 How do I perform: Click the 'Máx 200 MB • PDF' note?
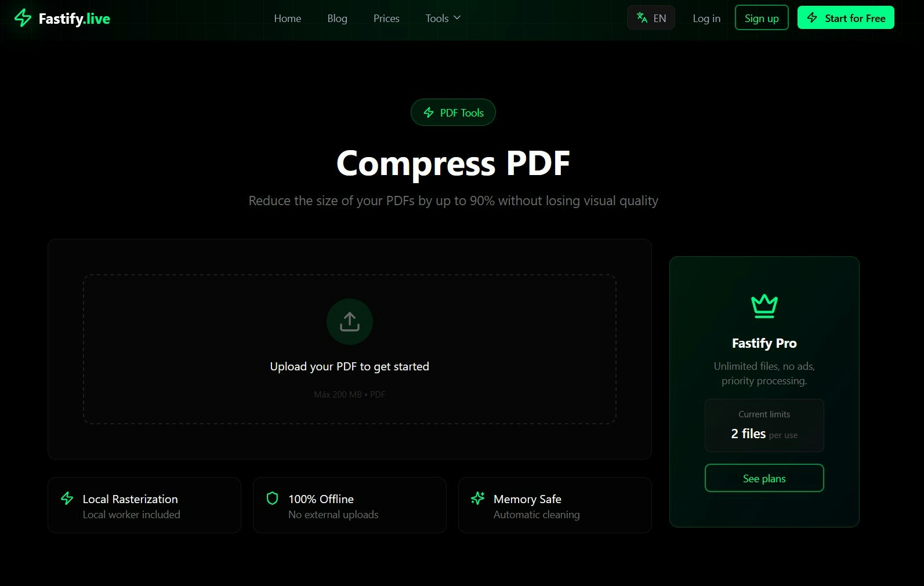pos(350,395)
